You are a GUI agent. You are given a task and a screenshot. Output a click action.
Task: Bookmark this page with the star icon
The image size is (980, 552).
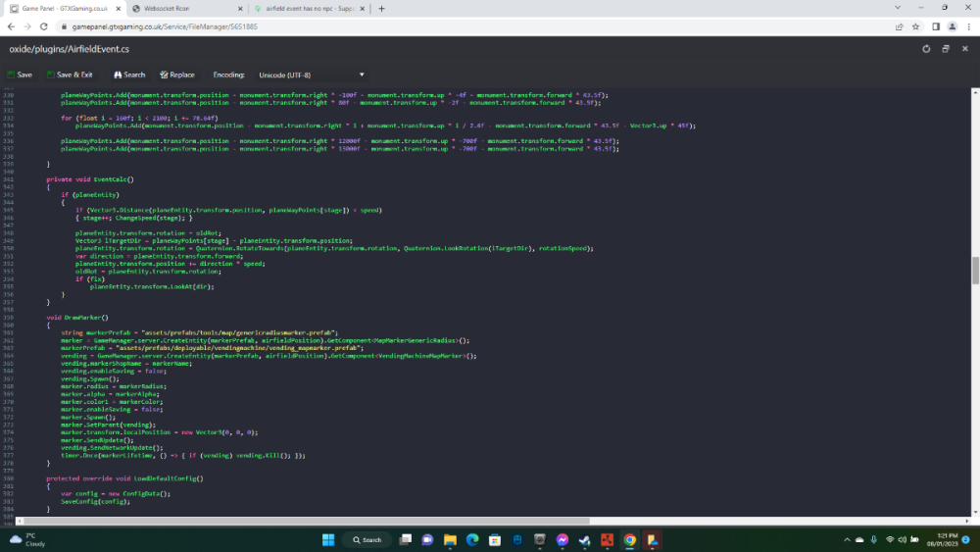click(x=915, y=26)
